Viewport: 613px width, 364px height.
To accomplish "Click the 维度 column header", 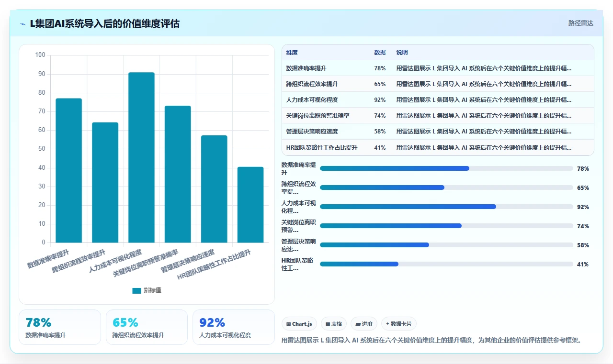I will pyautogui.click(x=292, y=53).
